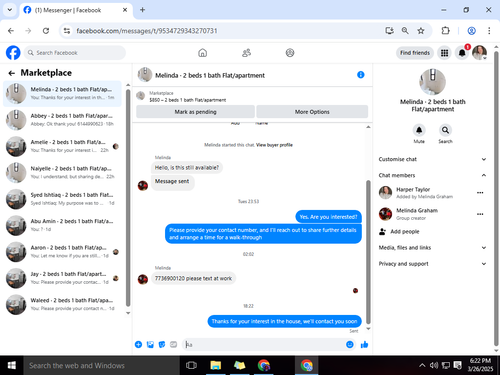Click the chat messages scrollbar

click(368, 252)
